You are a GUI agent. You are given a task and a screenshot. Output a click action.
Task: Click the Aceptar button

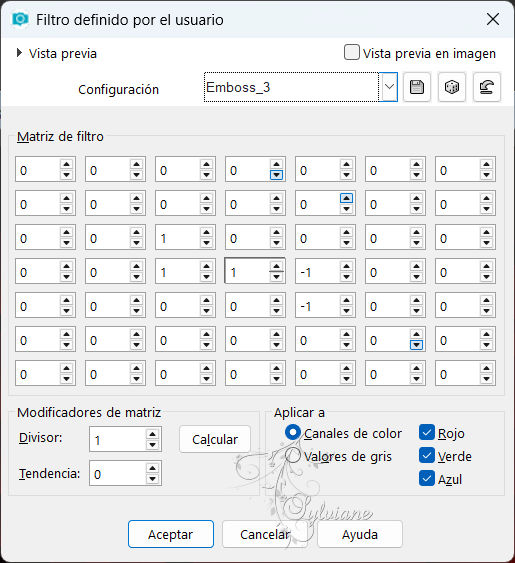tap(171, 534)
